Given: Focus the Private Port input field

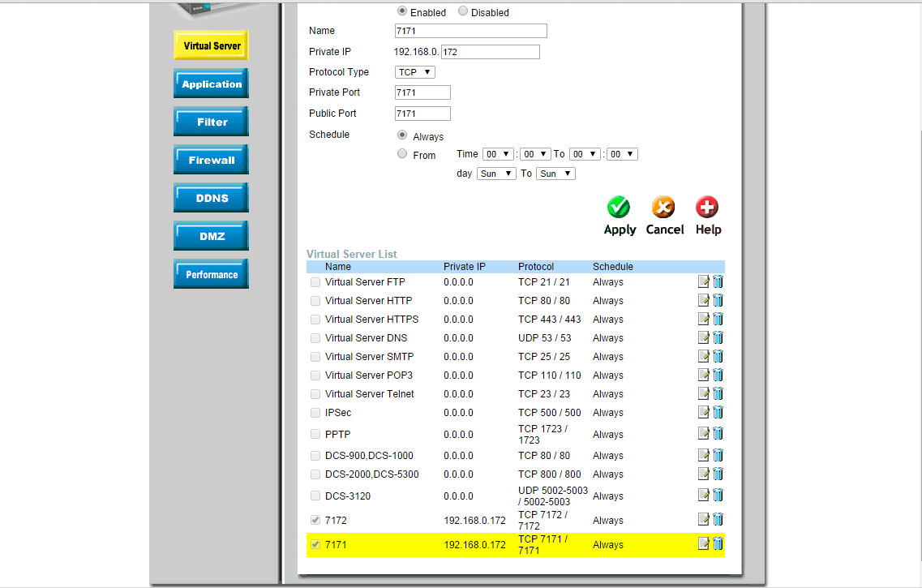Looking at the screenshot, I should click(422, 92).
